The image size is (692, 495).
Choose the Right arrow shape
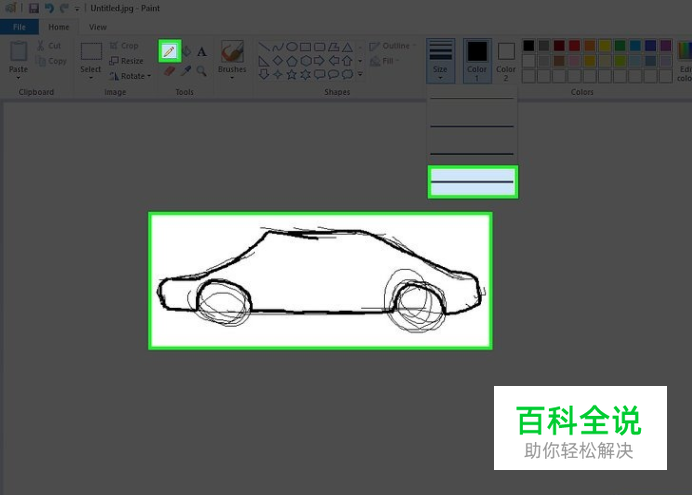click(320, 61)
